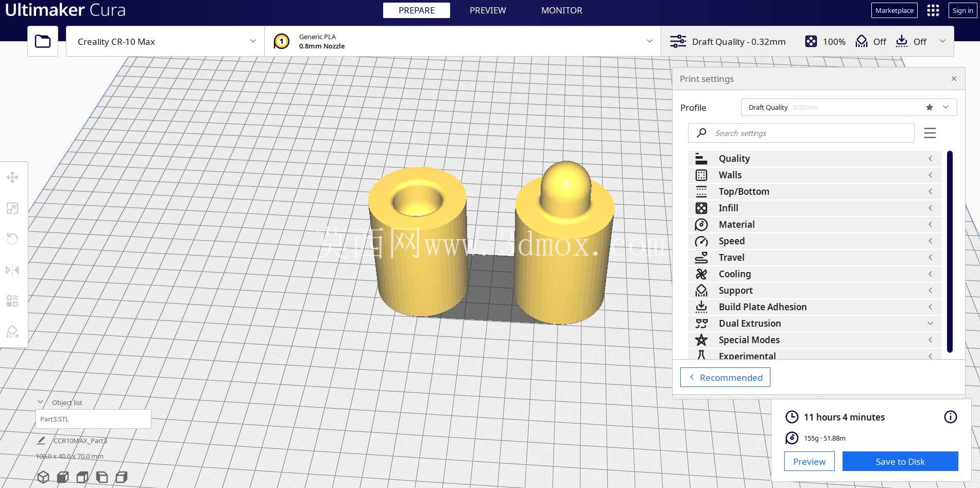This screenshot has width=980, height=488.
Task: Expand the Special Modes settings category
Action: click(815, 340)
